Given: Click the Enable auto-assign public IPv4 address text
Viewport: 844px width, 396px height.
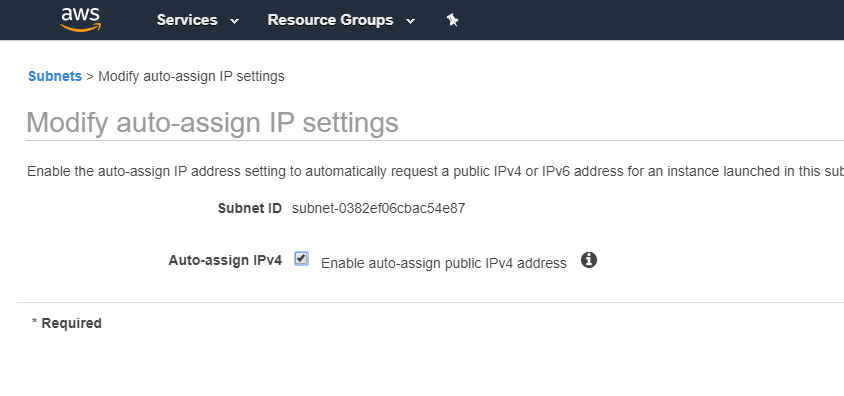Looking at the screenshot, I should [444, 263].
